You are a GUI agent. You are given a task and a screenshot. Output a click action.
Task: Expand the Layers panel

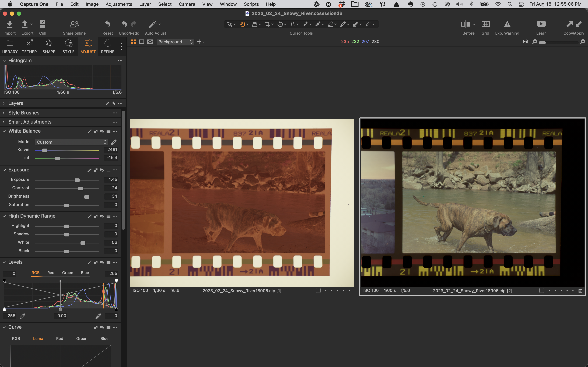point(4,103)
